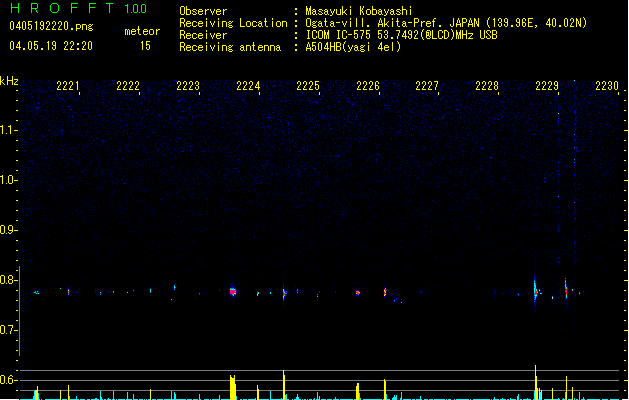Click the meteor count label
629x400 pixels.
tap(142, 31)
